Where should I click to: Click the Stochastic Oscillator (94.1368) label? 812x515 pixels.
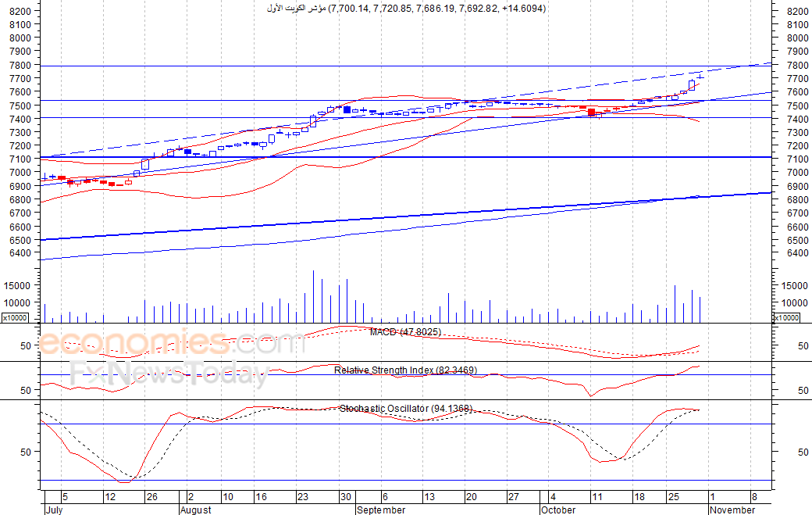click(x=406, y=408)
